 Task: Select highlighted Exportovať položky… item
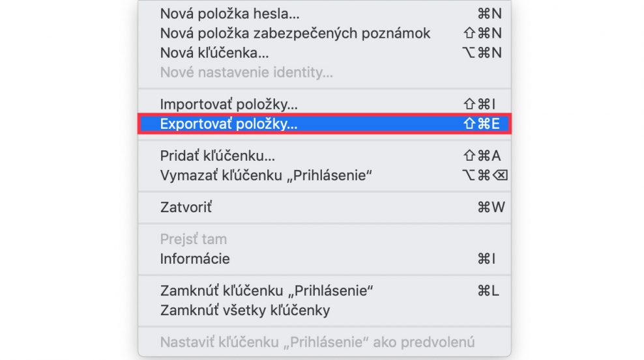pos(325,124)
